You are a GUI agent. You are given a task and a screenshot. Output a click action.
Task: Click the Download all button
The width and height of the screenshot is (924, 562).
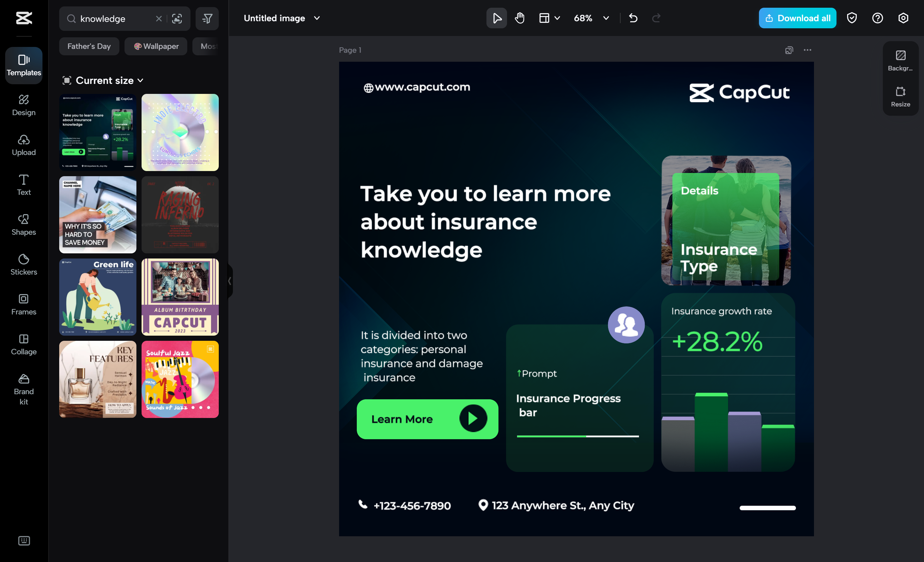pyautogui.click(x=797, y=18)
